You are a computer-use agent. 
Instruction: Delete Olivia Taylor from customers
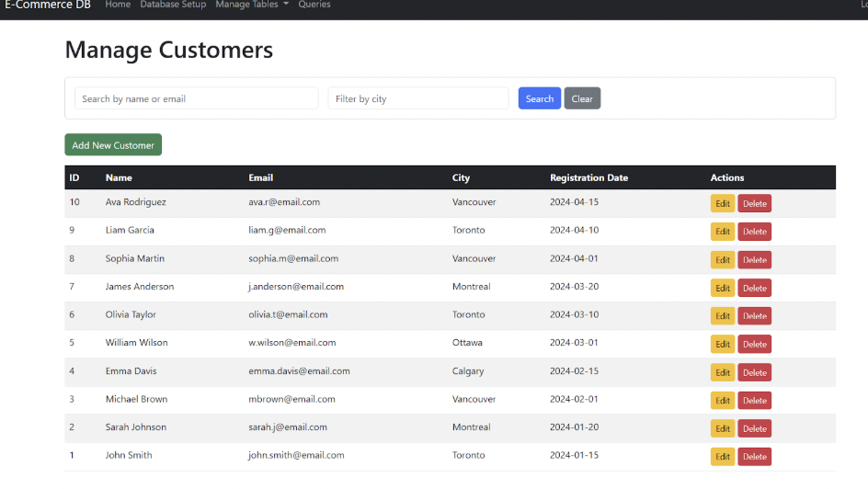coord(754,316)
